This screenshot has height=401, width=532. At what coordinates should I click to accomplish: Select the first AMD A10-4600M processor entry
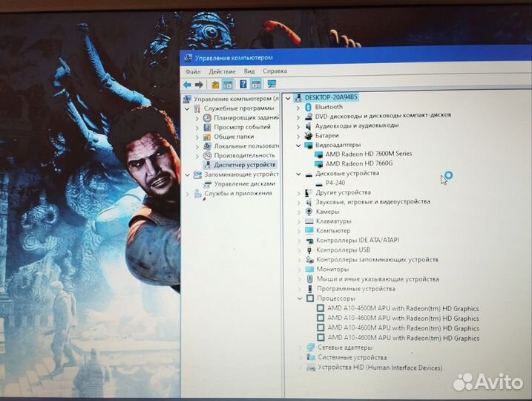pos(403,309)
